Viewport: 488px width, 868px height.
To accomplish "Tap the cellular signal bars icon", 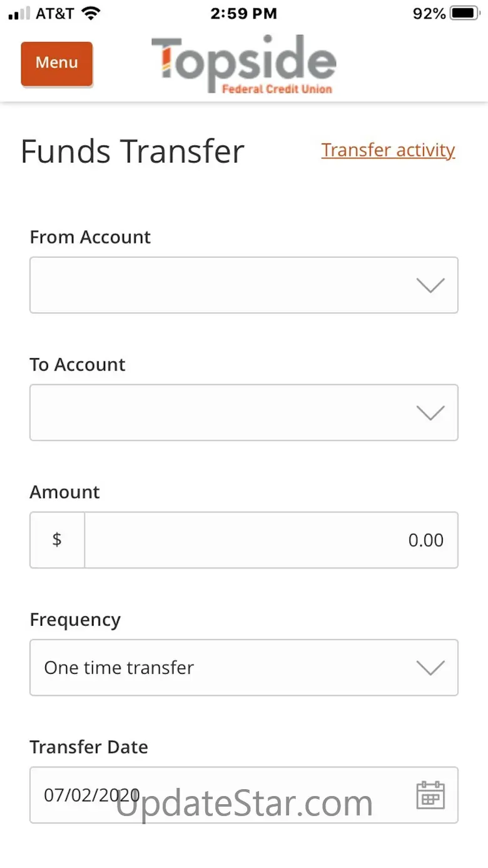I will coord(19,13).
